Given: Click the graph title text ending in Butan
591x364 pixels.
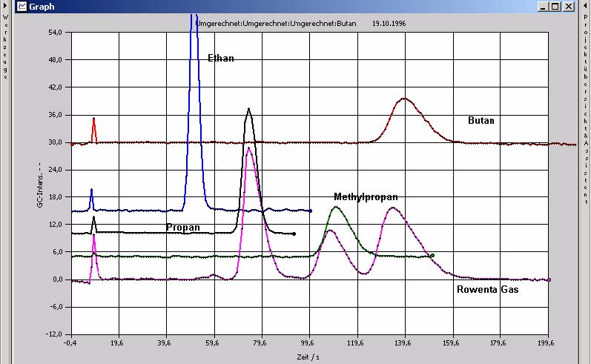Looking at the screenshot, I should coord(276,23).
